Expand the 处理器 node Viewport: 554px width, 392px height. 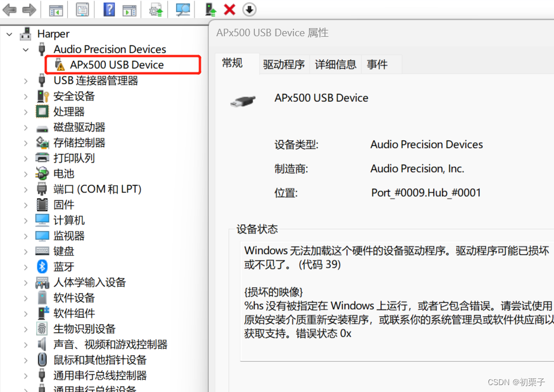(x=26, y=112)
